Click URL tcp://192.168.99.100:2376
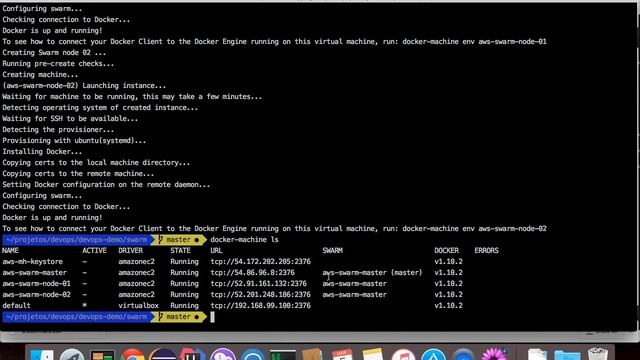The width and height of the screenshot is (640, 360). coord(260,306)
